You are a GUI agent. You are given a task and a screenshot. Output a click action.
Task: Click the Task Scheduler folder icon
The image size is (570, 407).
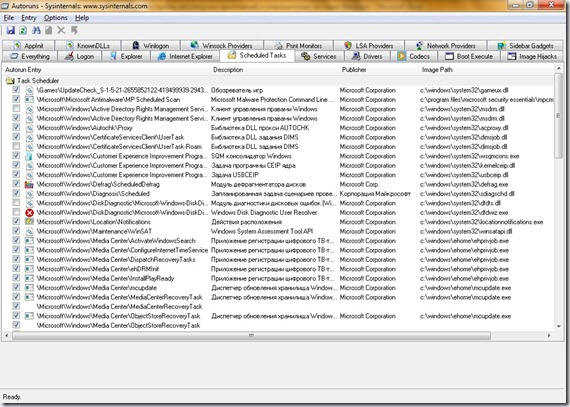(10, 81)
